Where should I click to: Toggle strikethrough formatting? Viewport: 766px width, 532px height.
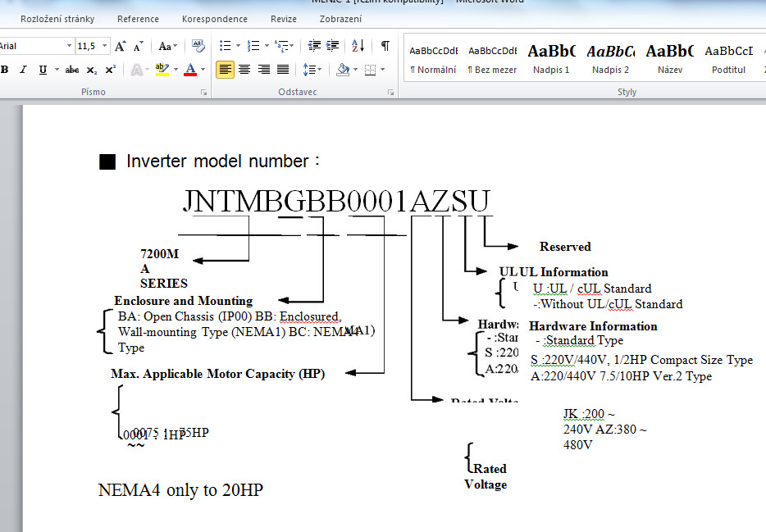click(x=72, y=70)
